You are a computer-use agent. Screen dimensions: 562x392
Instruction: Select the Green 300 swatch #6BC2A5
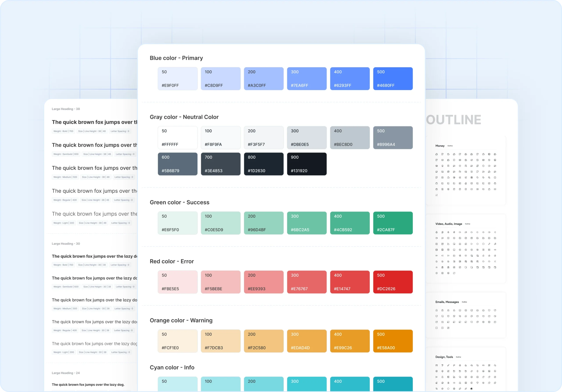(306, 223)
